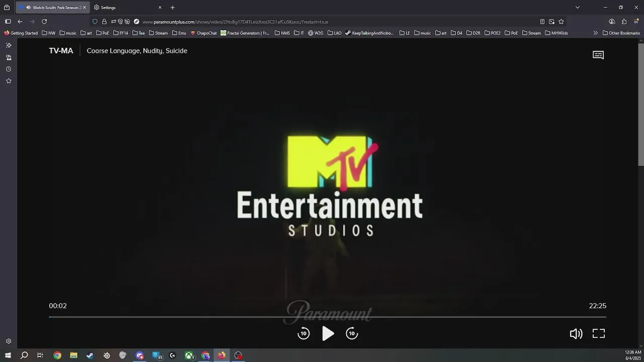Screen dimensions: 644x362
Task: Open File Explorer from the taskbar
Action: tap(73, 355)
